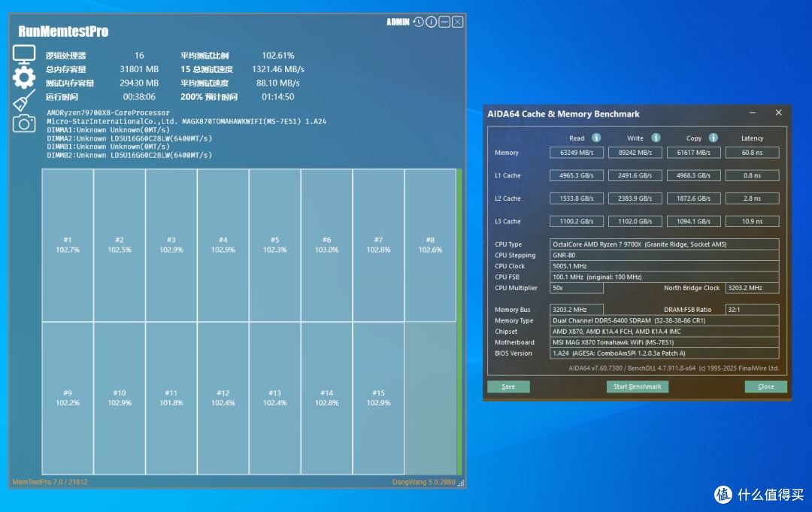Click the L3 Cache latency 10.9 ns

[x=752, y=221]
